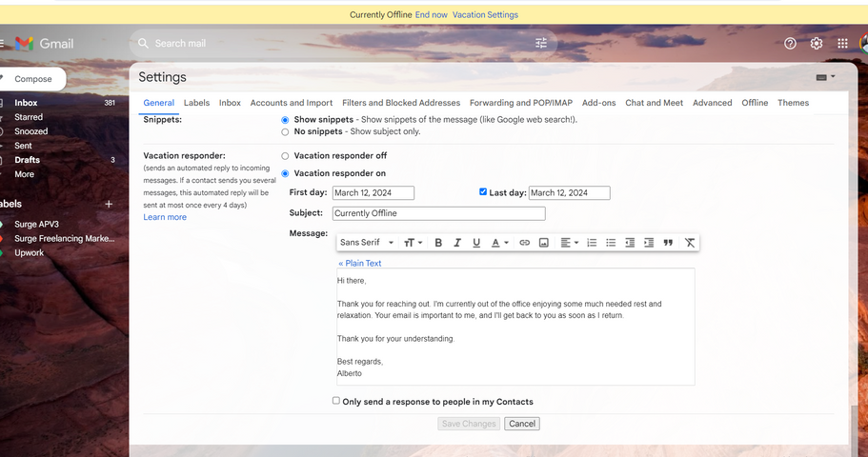This screenshot has height=457, width=868.
Task: Click the Subject input field
Action: tap(438, 213)
